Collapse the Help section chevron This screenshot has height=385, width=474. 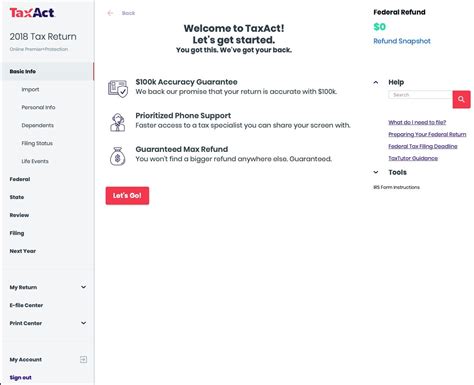[376, 82]
